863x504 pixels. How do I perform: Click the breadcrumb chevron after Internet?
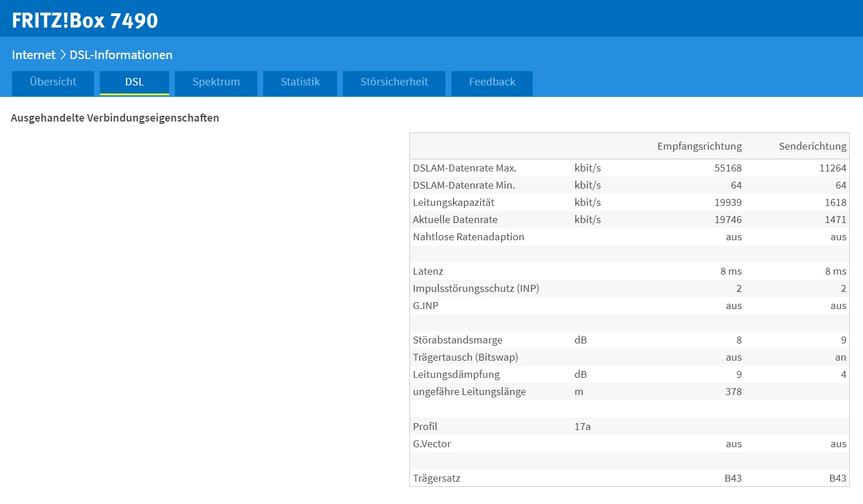pyautogui.click(x=63, y=55)
